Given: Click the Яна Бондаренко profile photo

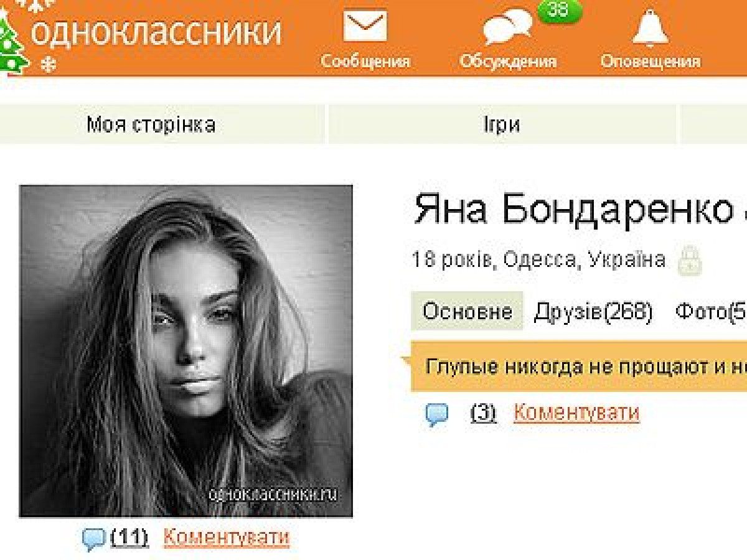Looking at the screenshot, I should pyautogui.click(x=186, y=351).
